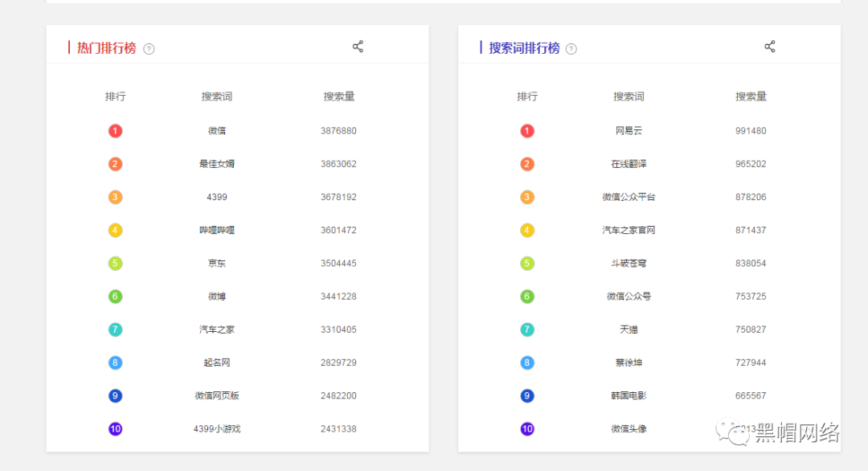Screen dimensions: 868x471
Task: Click rank 7 badge beside 天猫
Action: click(527, 330)
